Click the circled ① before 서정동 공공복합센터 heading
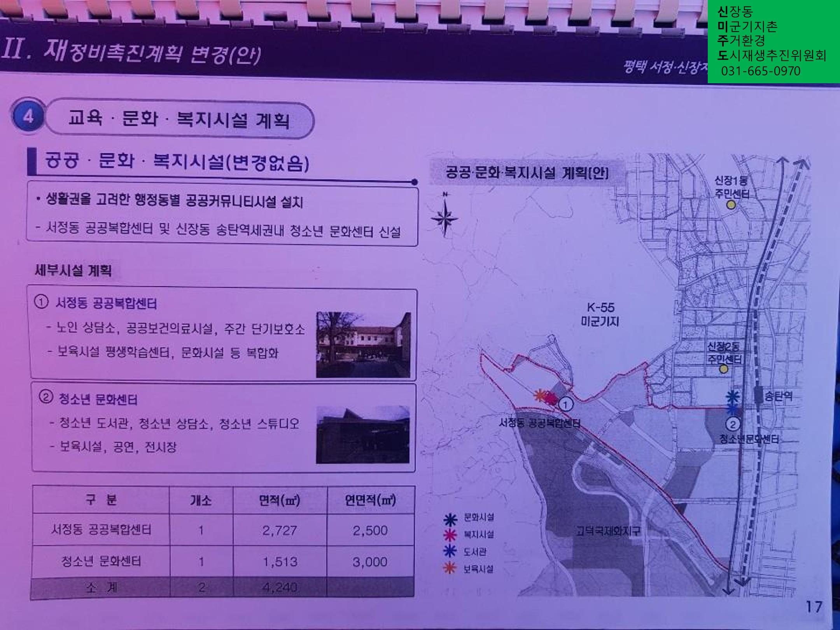The image size is (840, 630). point(42,302)
